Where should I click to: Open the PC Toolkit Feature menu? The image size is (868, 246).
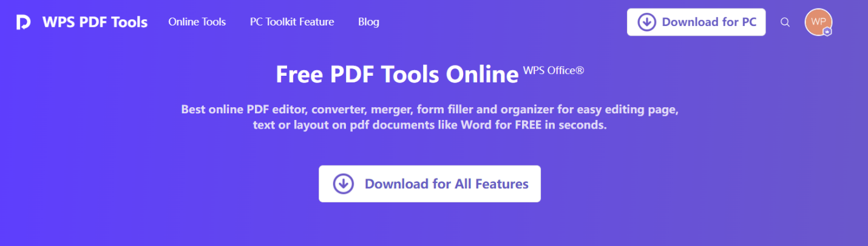coord(292,22)
